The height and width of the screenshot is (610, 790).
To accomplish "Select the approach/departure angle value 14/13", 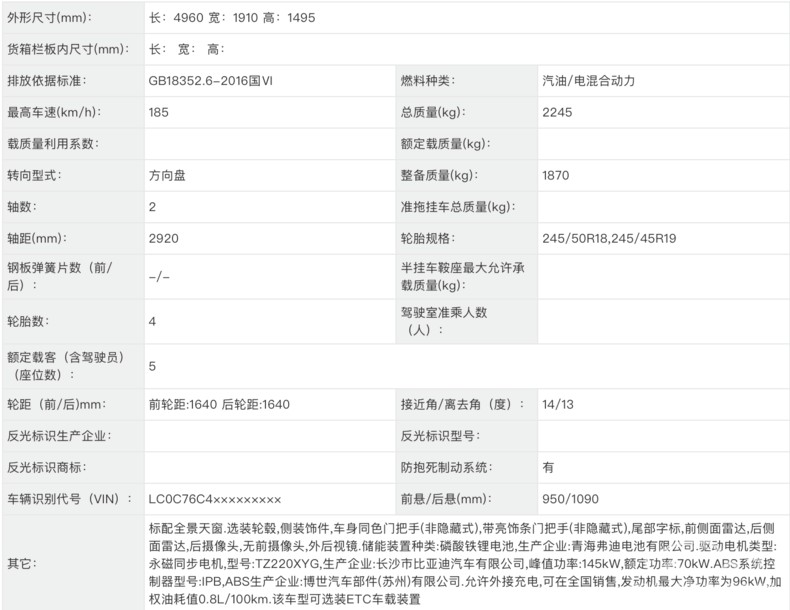I will (558, 404).
